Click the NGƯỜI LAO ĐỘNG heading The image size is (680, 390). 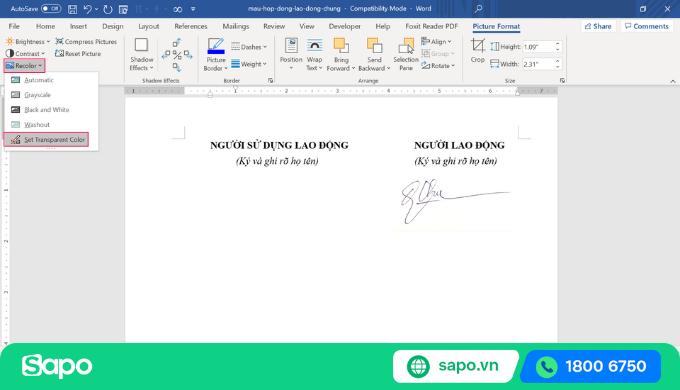[459, 145]
